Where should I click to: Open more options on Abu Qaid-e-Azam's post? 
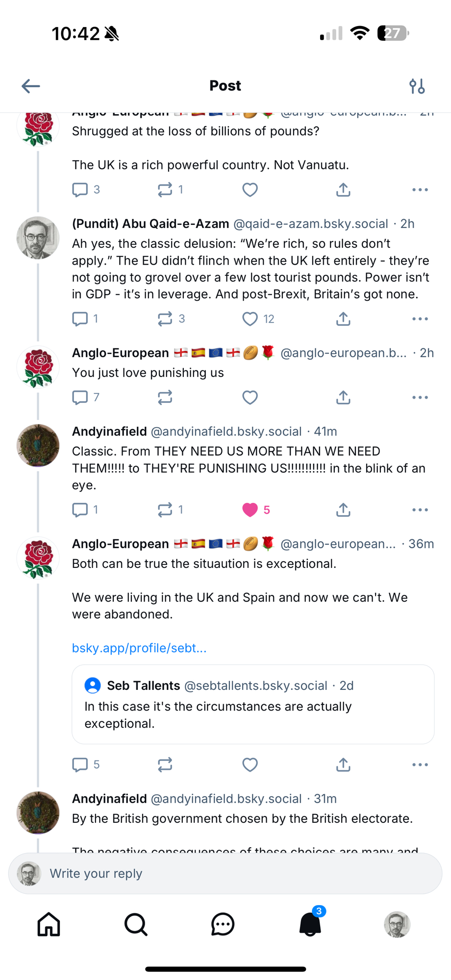[x=420, y=319]
